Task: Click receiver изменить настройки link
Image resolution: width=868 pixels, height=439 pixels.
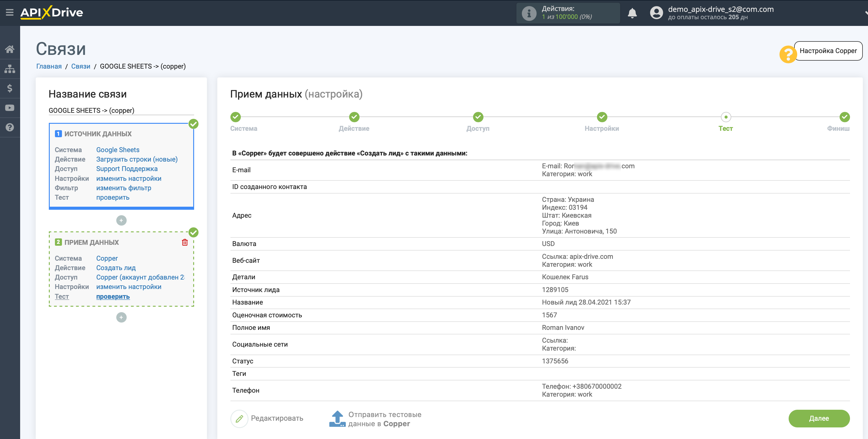Action: (x=129, y=287)
